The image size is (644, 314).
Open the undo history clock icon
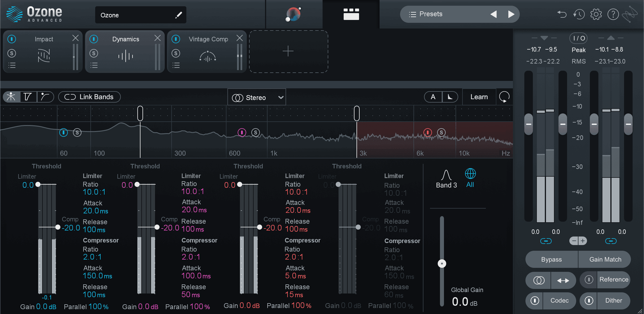tap(579, 14)
